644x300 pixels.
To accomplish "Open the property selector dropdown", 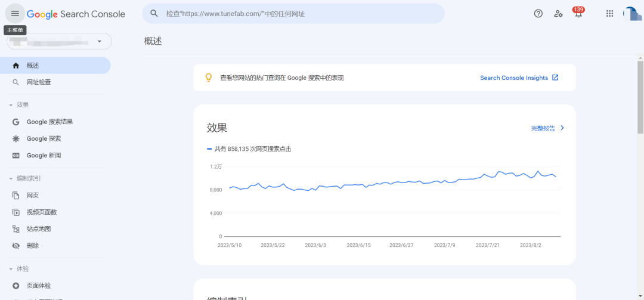I will click(59, 42).
